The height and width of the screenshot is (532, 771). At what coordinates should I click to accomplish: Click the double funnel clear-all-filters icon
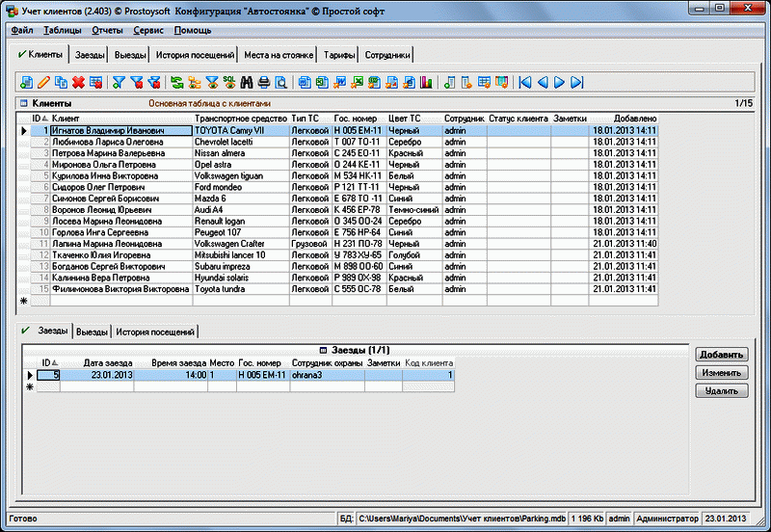154,82
